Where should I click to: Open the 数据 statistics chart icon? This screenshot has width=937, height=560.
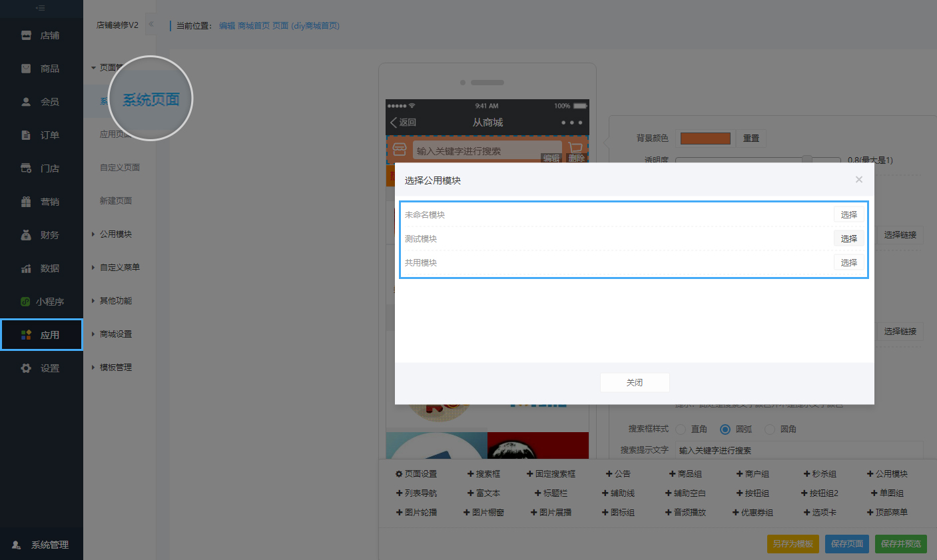point(26,268)
